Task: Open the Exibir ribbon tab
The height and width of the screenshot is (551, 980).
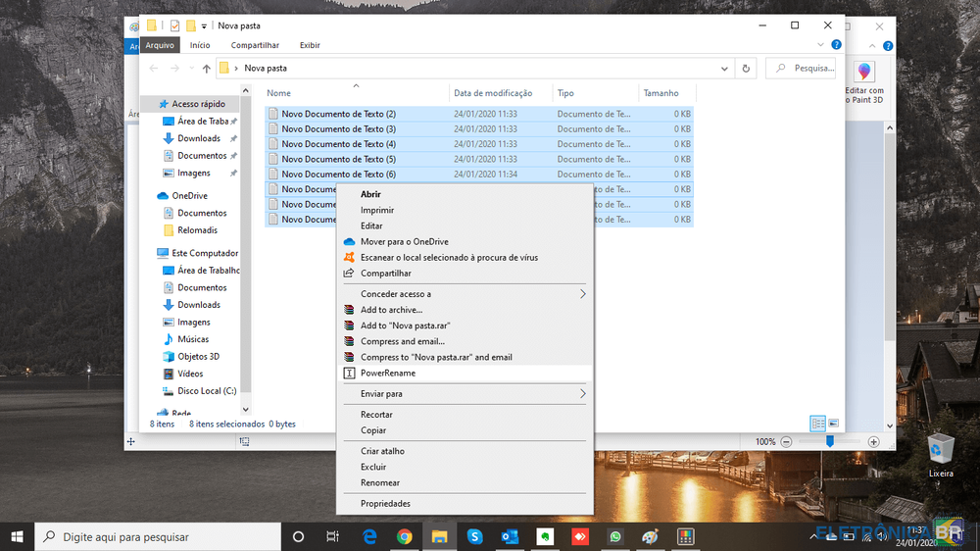Action: 310,45
